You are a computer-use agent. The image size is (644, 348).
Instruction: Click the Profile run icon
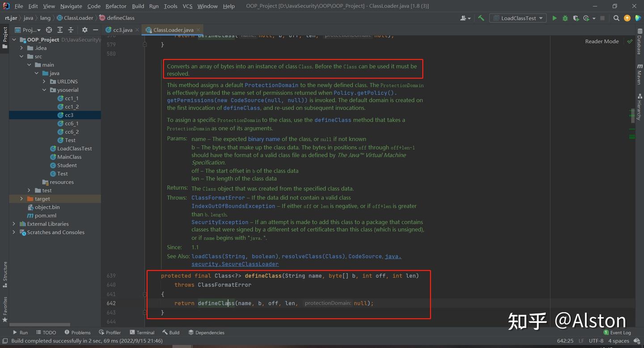[x=586, y=18]
